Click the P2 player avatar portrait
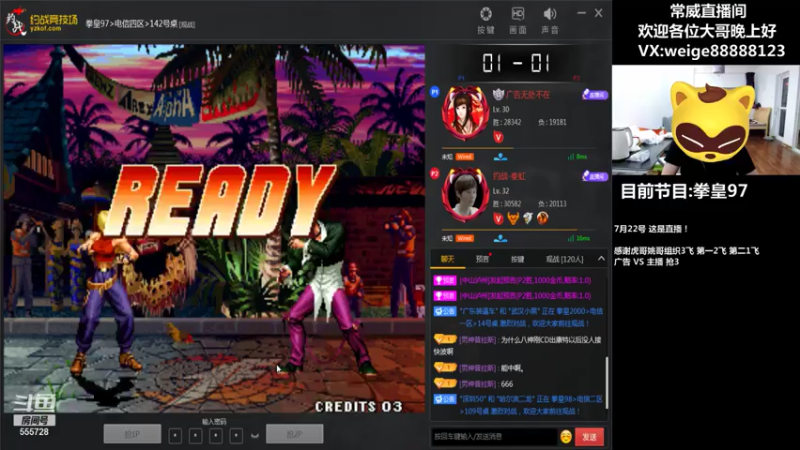The image size is (800, 450). point(465,194)
